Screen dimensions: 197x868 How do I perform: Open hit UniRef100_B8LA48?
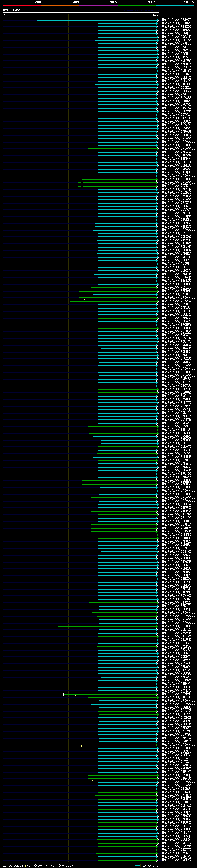(x=177, y=64)
